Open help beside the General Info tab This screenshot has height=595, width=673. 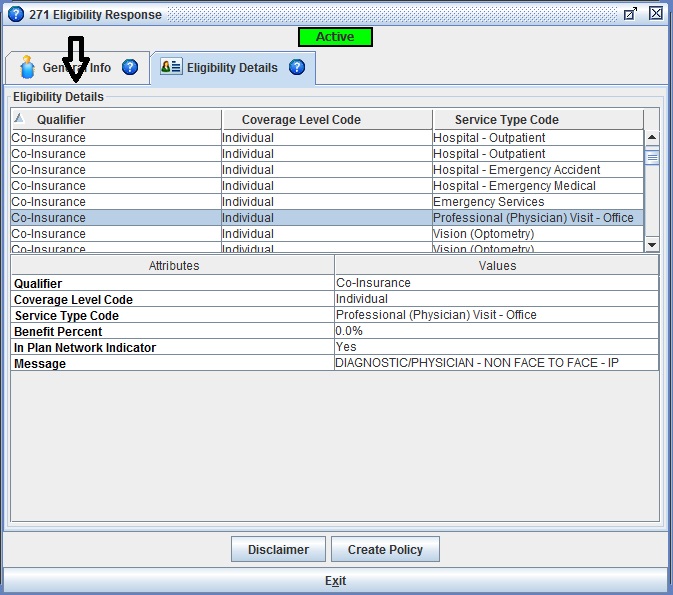[x=130, y=67]
